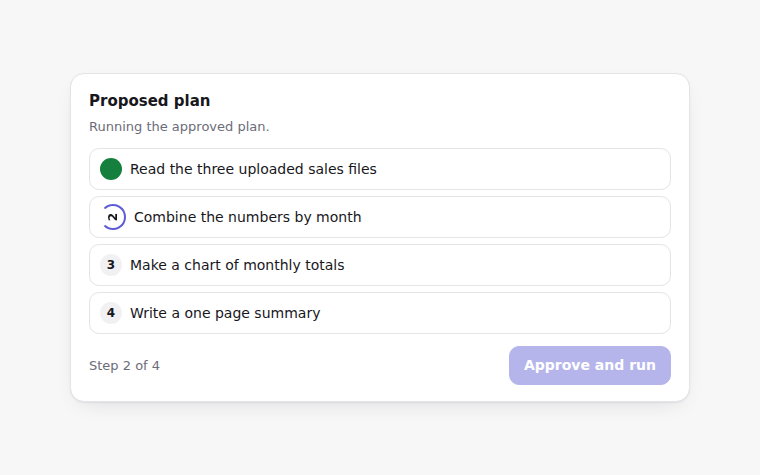The width and height of the screenshot is (760, 475).
Task: Open the 'Read the three uploaded sales files' step
Action: tap(380, 169)
